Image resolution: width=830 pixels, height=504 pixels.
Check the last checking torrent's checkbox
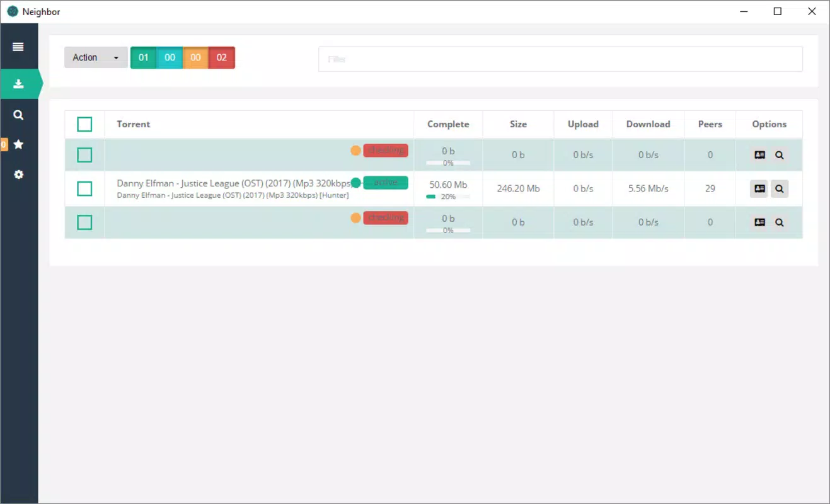pos(84,222)
